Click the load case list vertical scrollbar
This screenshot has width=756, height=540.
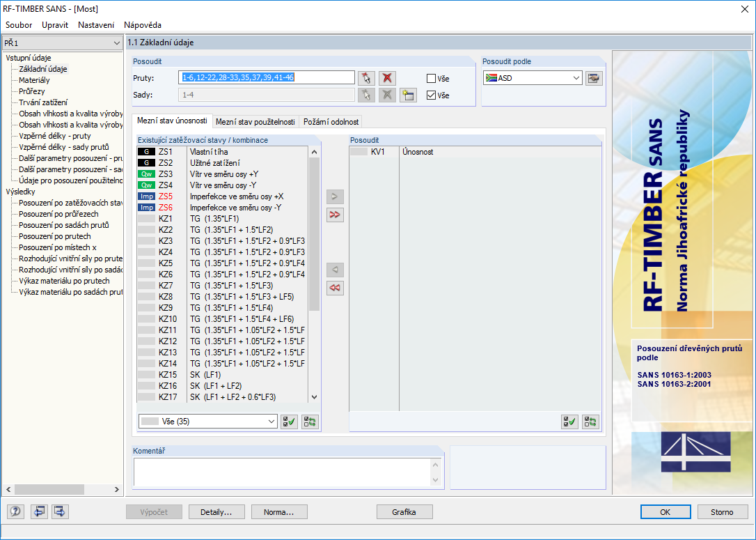[315, 274]
